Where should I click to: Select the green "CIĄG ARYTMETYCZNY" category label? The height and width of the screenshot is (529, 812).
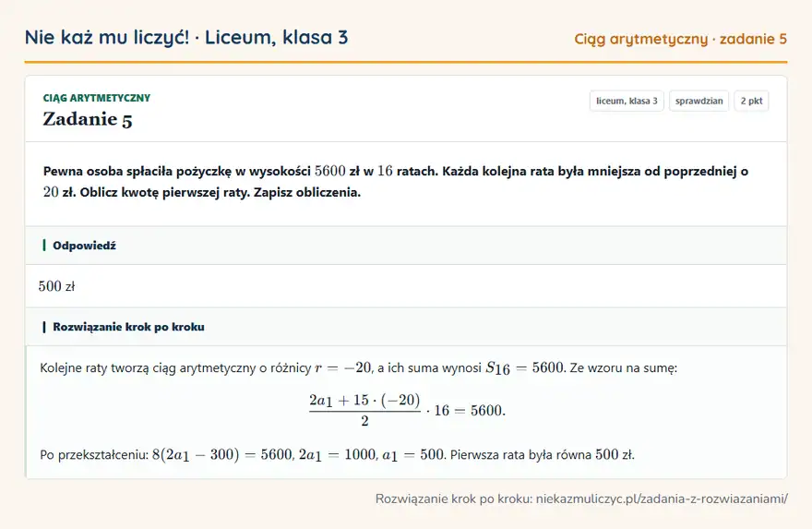pyautogui.click(x=96, y=98)
